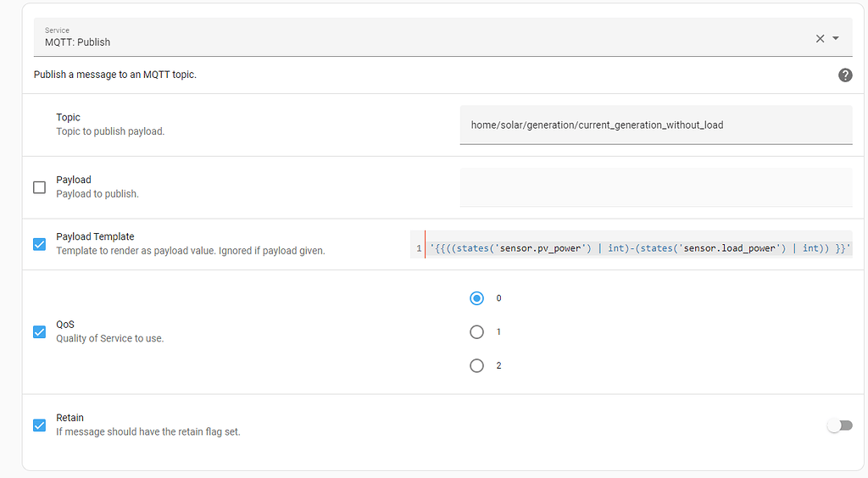Toggle the Retain flag switch

(840, 425)
